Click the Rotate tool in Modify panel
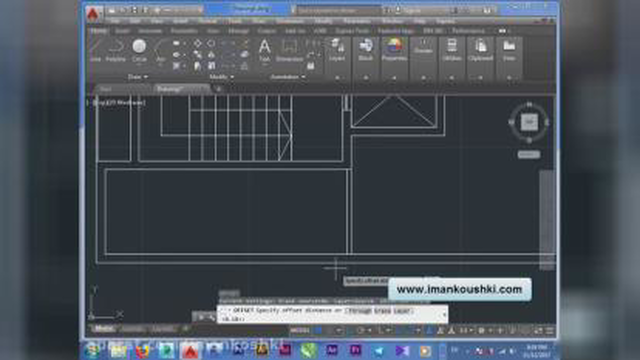 211,43
